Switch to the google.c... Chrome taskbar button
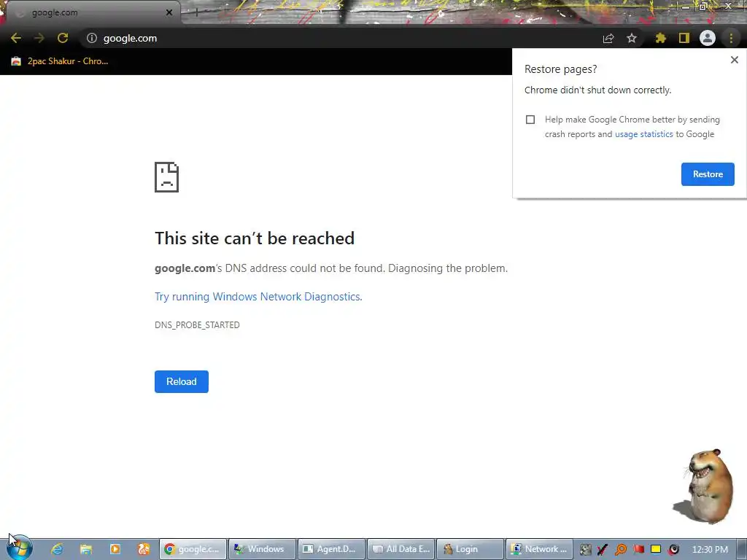Viewport: 747px width, 560px height. click(193, 549)
